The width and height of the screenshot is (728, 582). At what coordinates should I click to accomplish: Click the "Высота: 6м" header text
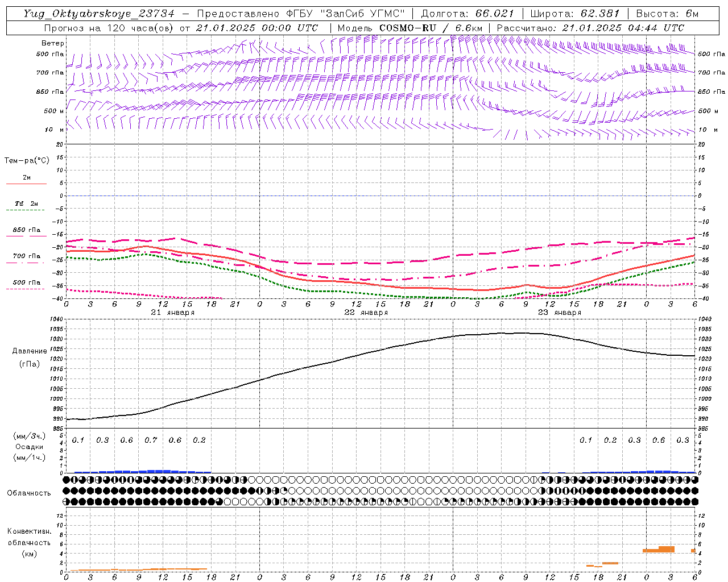pos(667,14)
